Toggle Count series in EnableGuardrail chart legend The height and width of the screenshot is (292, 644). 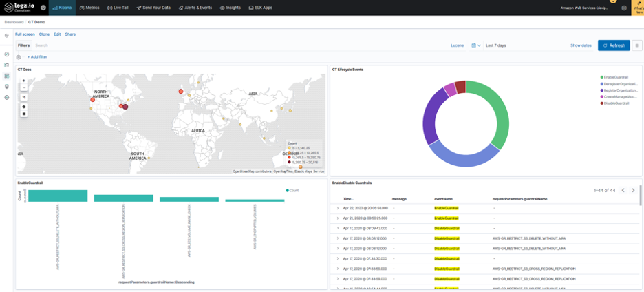click(x=294, y=190)
